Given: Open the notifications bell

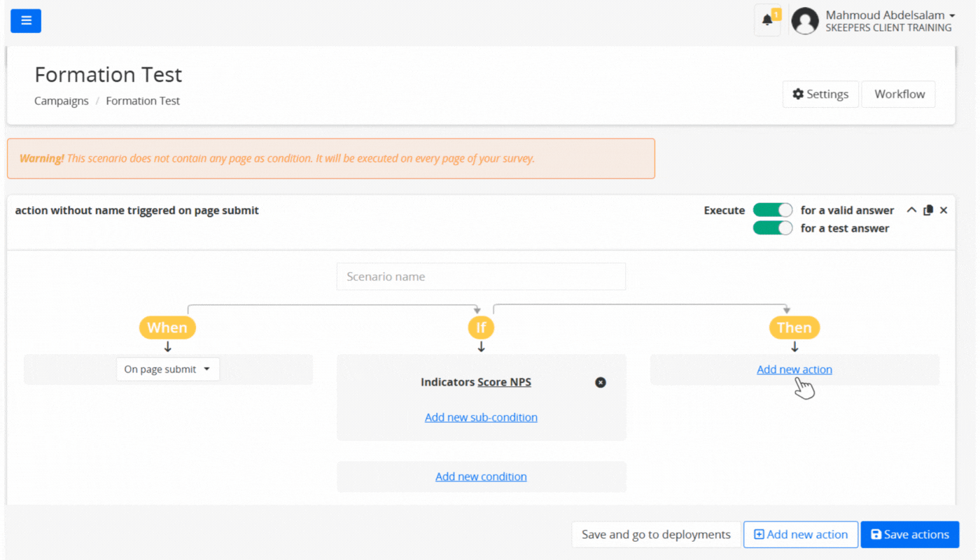Looking at the screenshot, I should point(767,20).
